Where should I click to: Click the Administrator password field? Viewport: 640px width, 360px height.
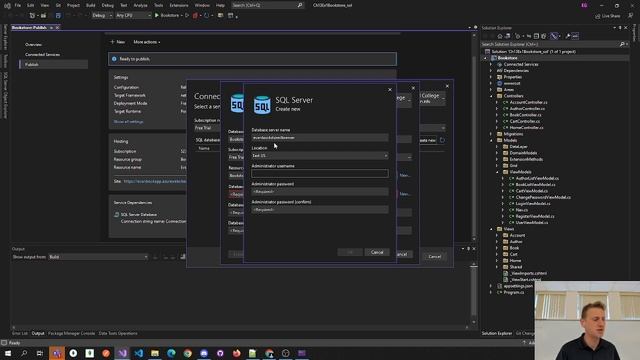tap(320, 191)
